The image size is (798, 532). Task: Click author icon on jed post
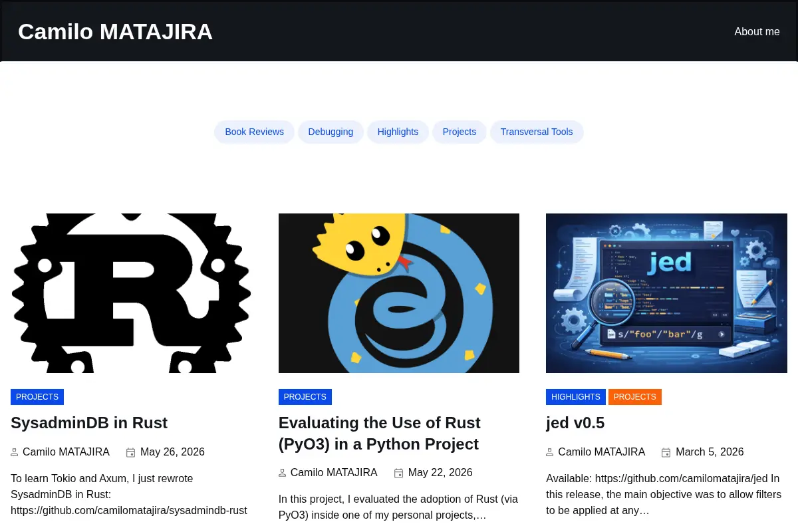pos(550,452)
